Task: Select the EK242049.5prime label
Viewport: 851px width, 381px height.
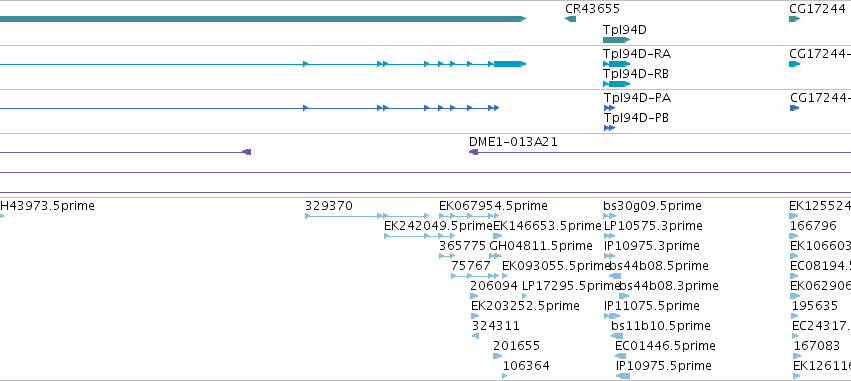Action: pyautogui.click(x=438, y=226)
